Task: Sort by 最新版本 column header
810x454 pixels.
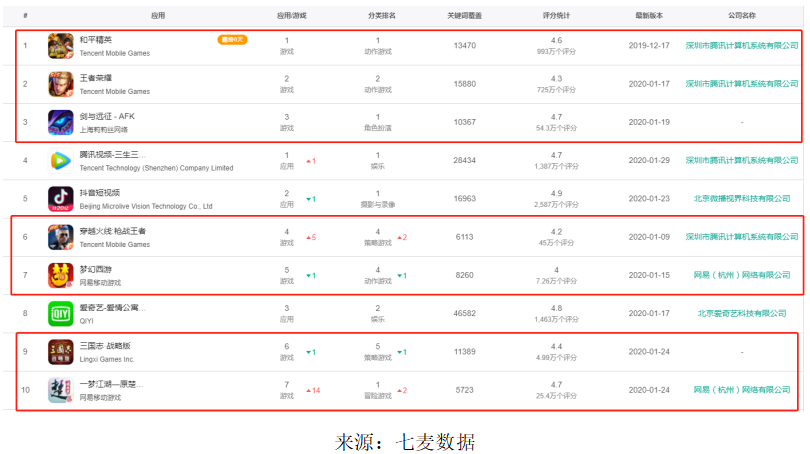Action: (x=649, y=15)
